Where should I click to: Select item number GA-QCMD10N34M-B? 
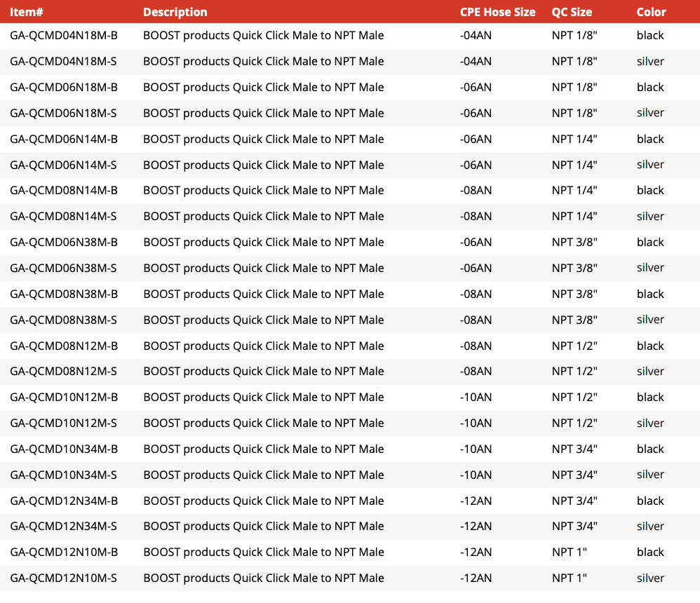tap(64, 449)
